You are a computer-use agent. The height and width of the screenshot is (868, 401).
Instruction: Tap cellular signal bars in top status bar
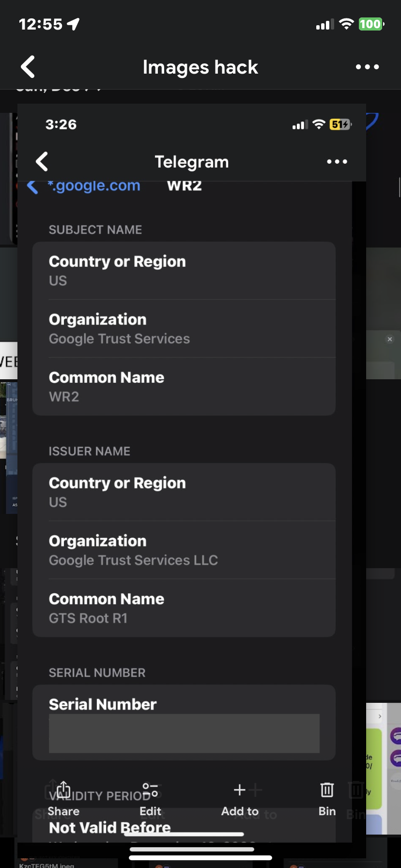point(324,24)
